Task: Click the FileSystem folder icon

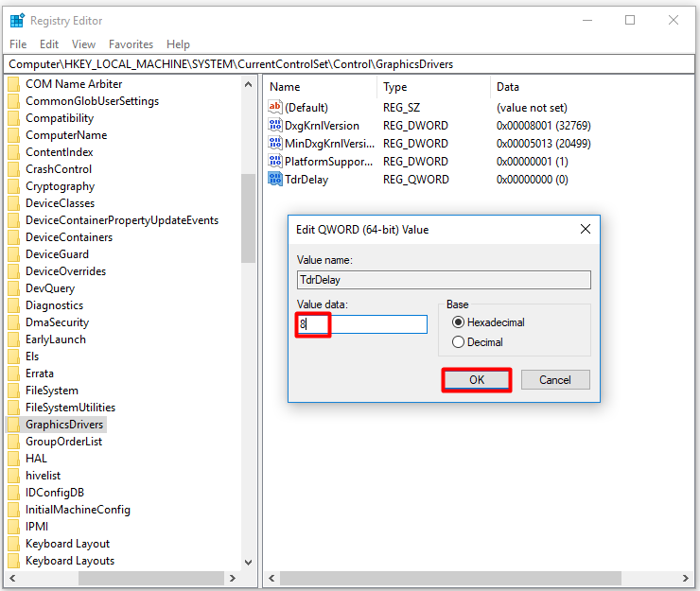Action: tap(14, 391)
